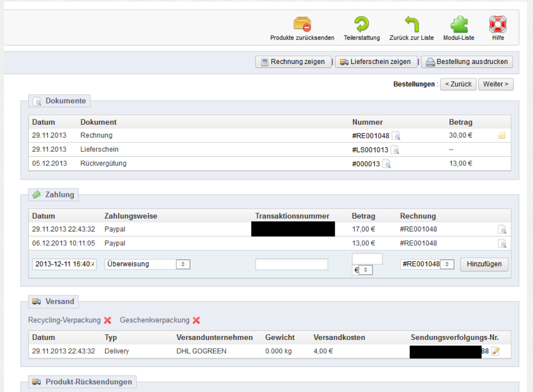Open details icon for the 13,00 € payment
The height and width of the screenshot is (392, 533).
502,244
